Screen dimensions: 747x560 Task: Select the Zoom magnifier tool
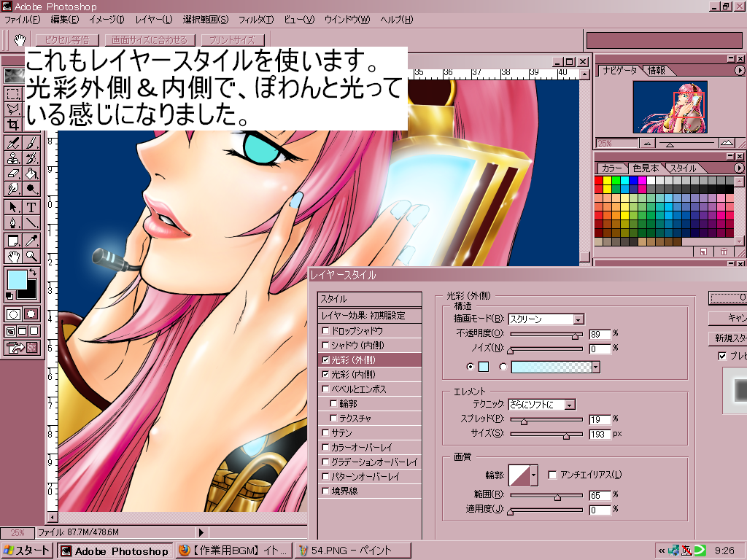point(32,256)
